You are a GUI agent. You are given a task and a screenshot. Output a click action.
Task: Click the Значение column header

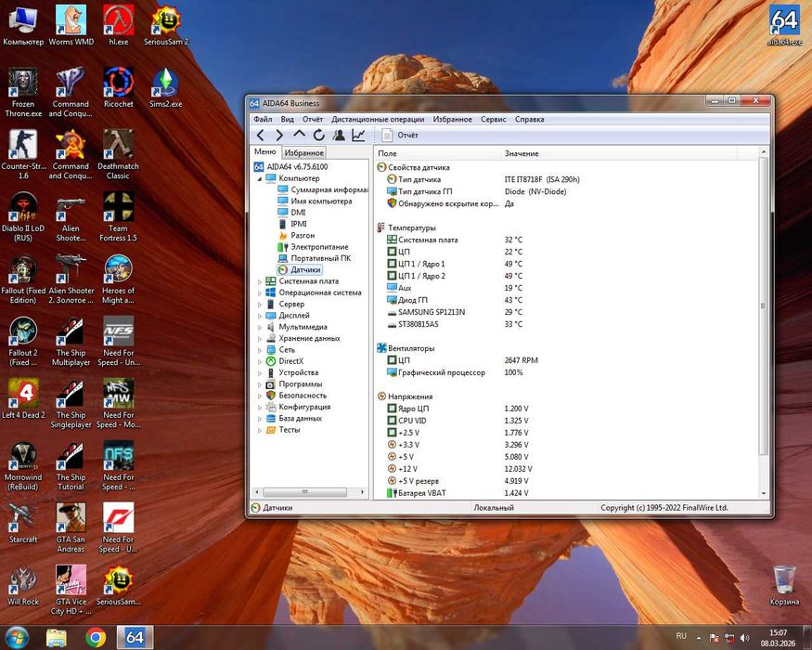(522, 153)
